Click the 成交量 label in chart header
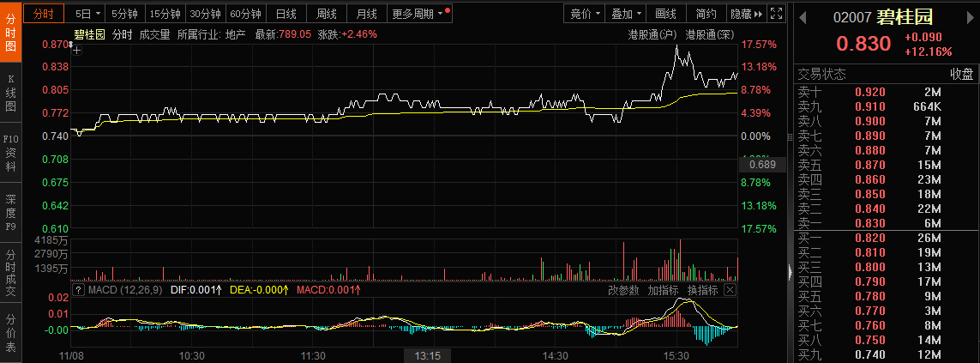This screenshot has width=980, height=363. (x=155, y=34)
